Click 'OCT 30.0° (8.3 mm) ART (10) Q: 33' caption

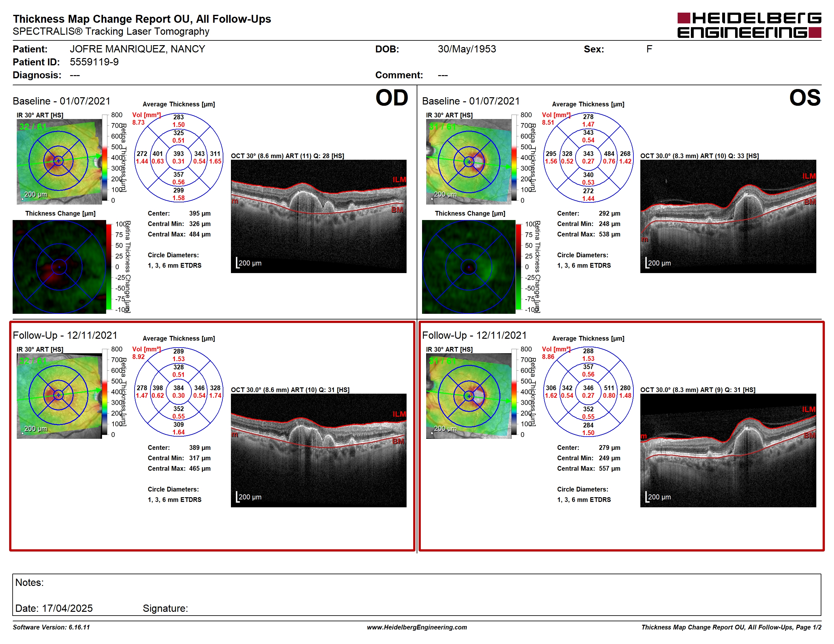700,156
